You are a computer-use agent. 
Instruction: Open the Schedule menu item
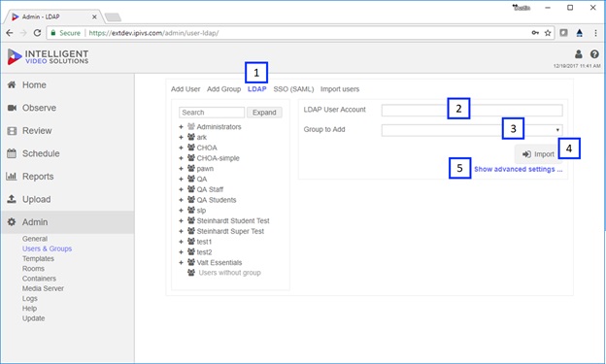pyautogui.click(x=41, y=153)
